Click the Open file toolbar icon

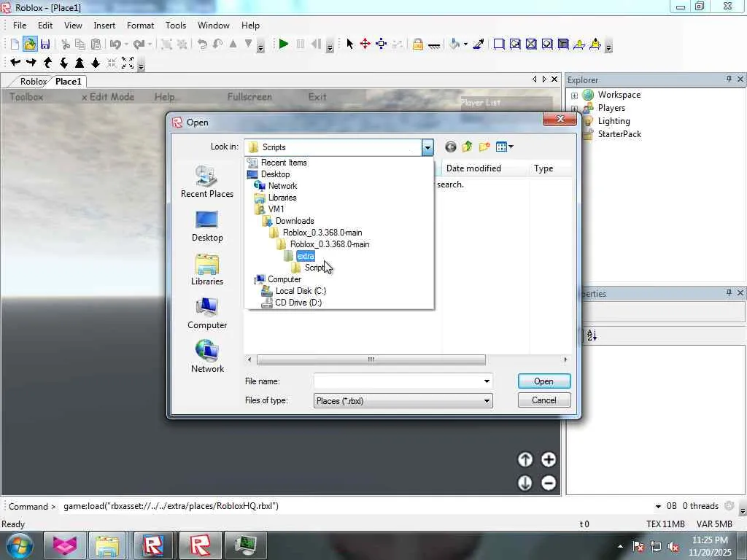click(29, 44)
